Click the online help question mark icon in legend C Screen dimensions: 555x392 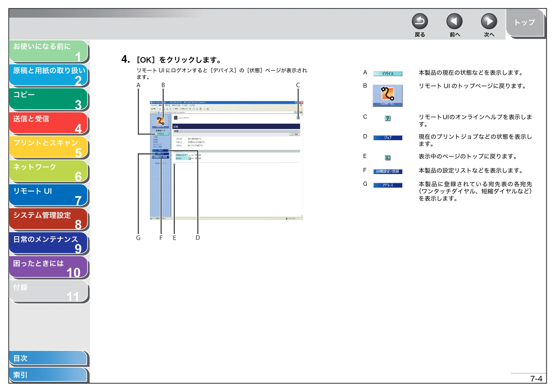pos(388,118)
